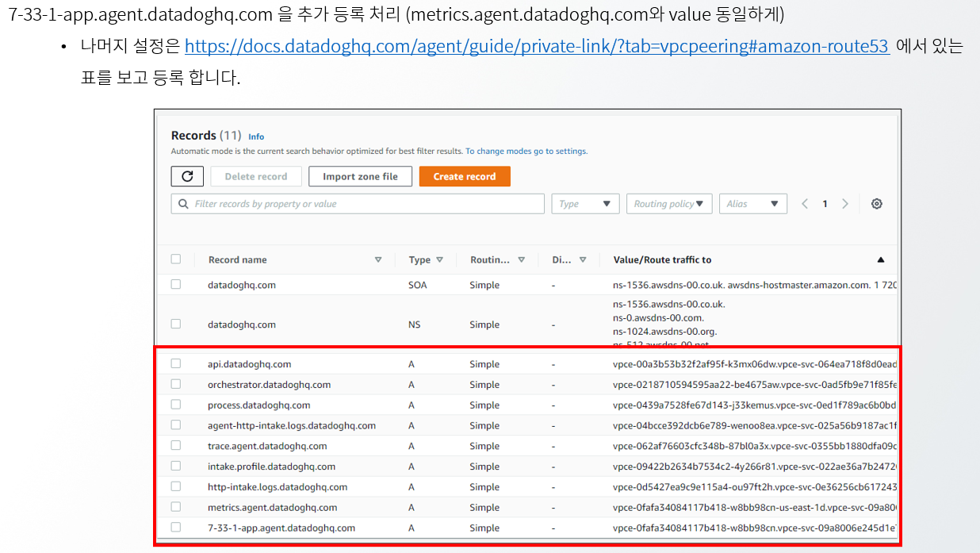The width and height of the screenshot is (980, 553).
Task: Select the datadoghq.com NS record checkbox
Action: pyautogui.click(x=176, y=324)
